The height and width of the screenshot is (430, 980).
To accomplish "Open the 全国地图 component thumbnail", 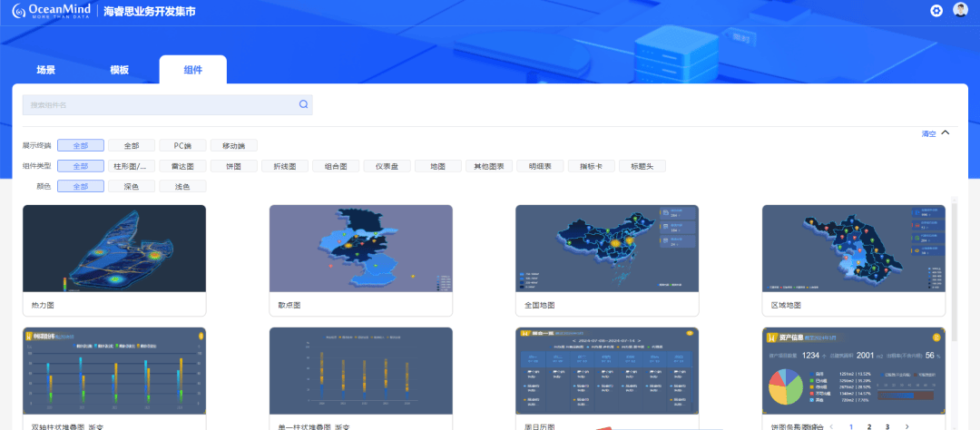I will click(607, 249).
